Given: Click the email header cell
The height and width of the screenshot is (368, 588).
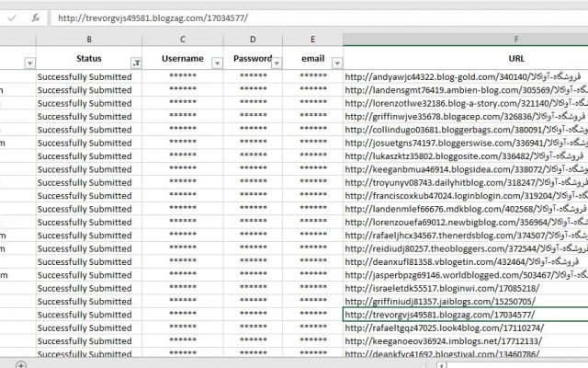Looking at the screenshot, I should [x=312, y=58].
